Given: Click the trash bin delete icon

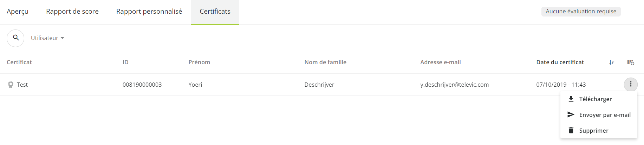Looking at the screenshot, I should pos(571,130).
